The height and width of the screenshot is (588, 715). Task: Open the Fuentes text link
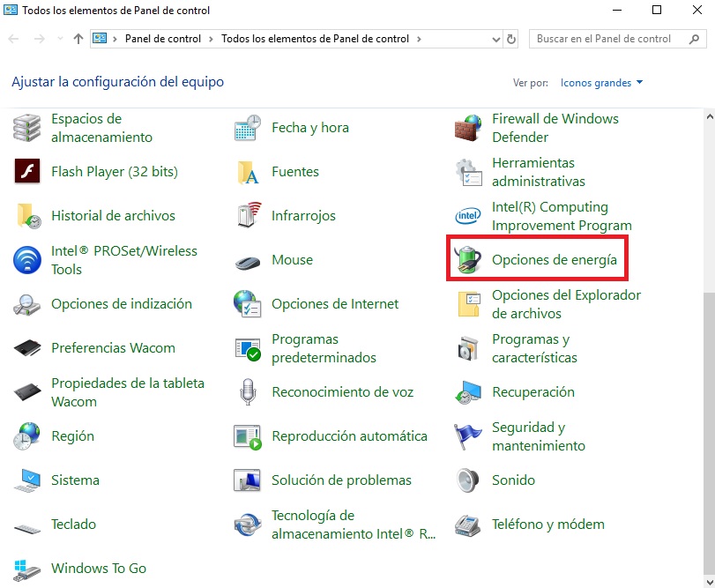click(295, 172)
